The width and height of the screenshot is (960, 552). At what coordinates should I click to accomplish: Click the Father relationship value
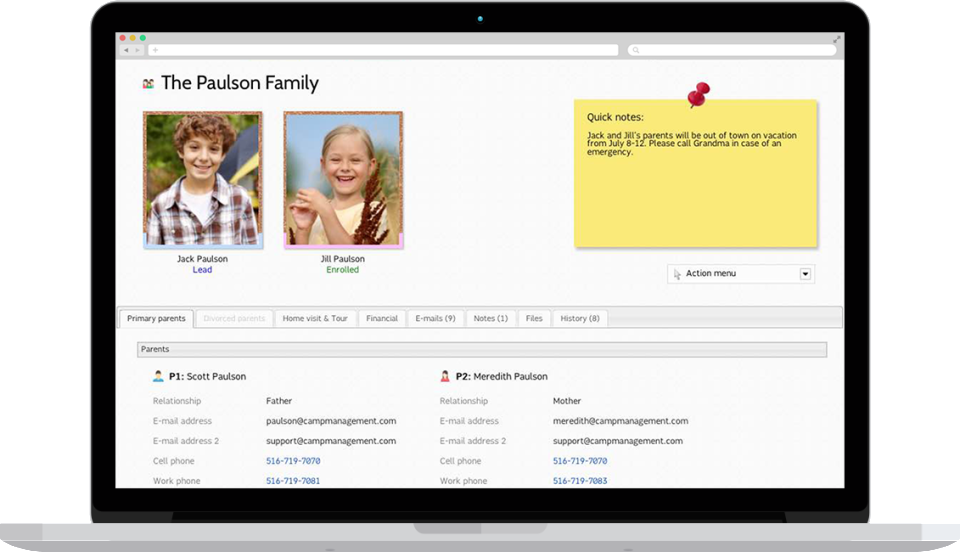279,401
